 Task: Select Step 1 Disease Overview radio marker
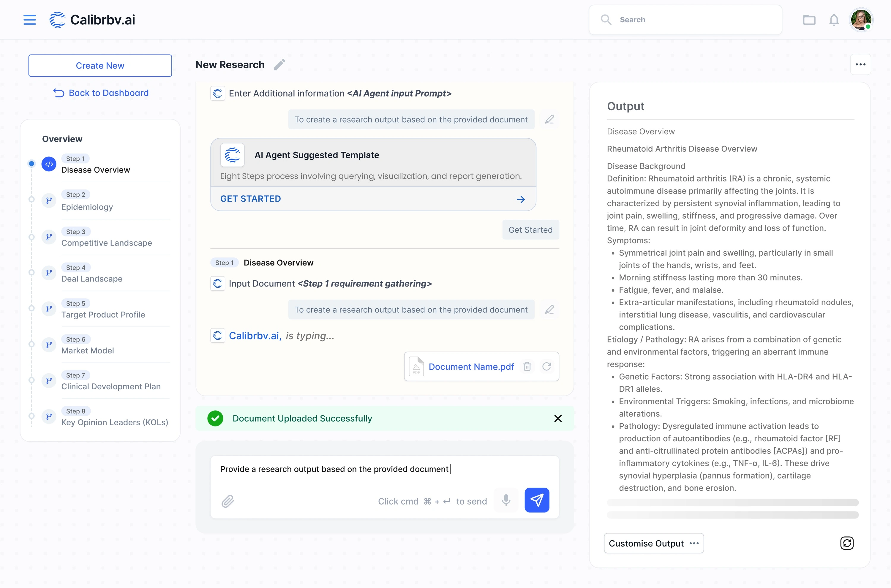click(31, 164)
